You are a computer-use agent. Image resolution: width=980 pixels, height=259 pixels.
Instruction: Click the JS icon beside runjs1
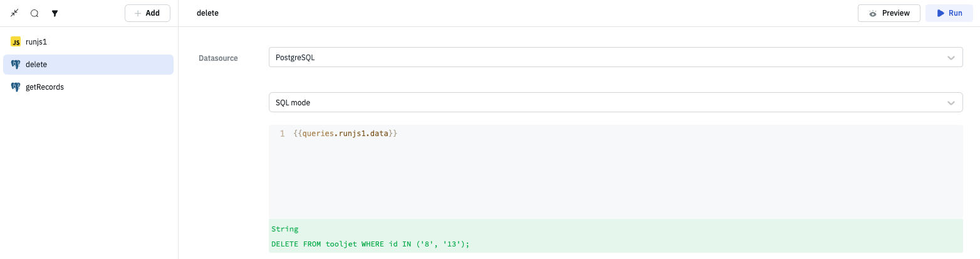pos(16,42)
